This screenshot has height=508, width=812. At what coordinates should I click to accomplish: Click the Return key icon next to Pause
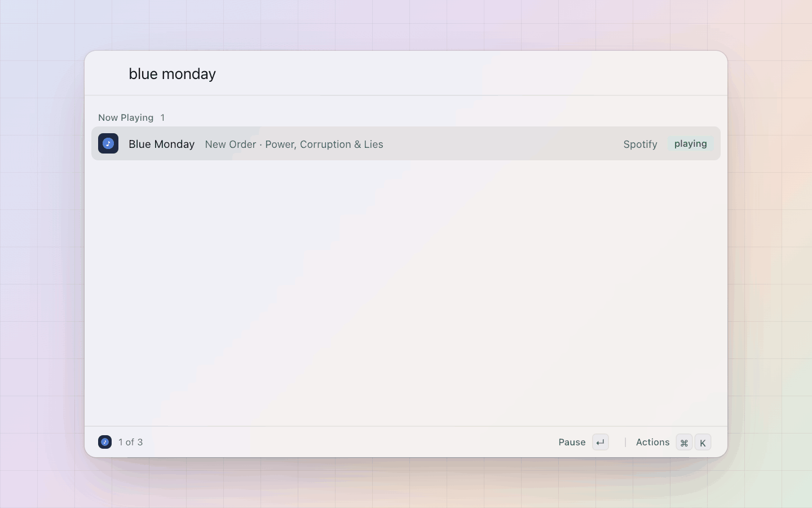(601, 443)
